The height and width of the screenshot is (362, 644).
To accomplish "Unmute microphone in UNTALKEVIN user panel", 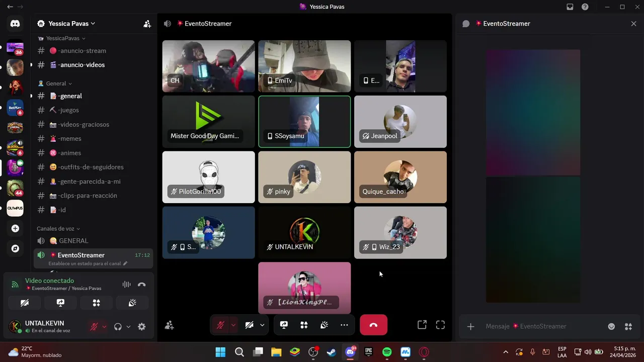I will click(x=94, y=327).
